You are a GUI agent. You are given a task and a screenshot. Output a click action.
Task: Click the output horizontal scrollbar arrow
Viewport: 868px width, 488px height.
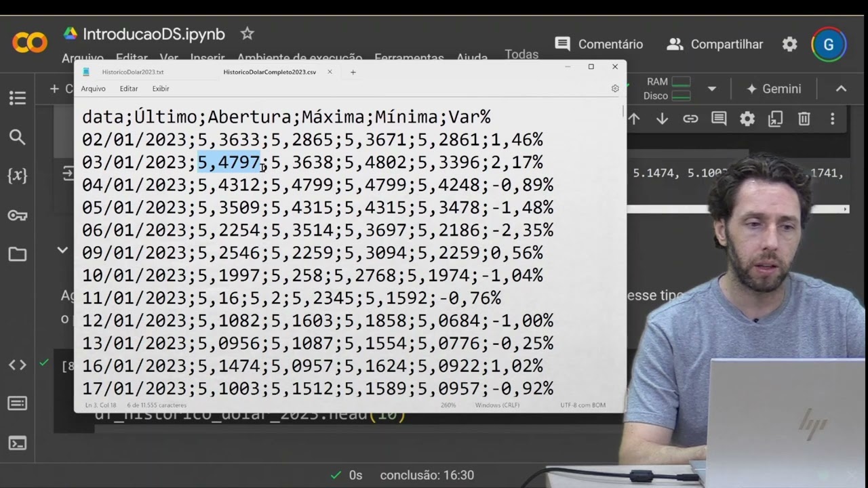845,209
